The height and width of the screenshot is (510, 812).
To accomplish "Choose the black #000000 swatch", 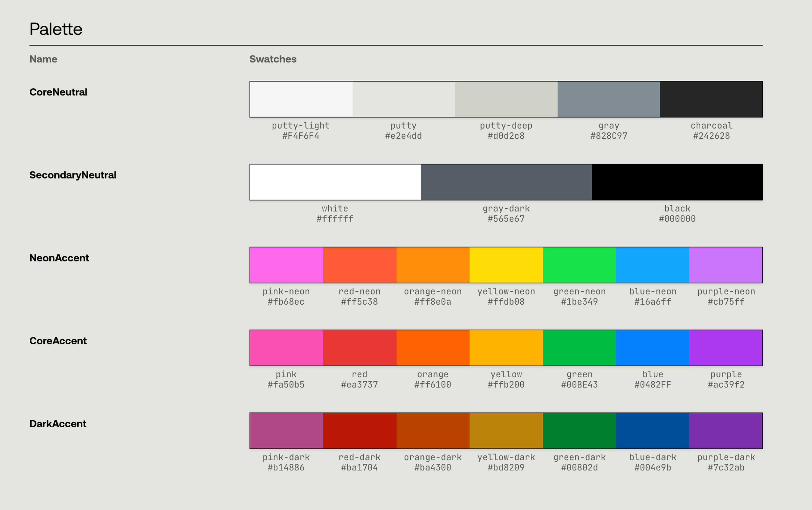I will 677,182.
